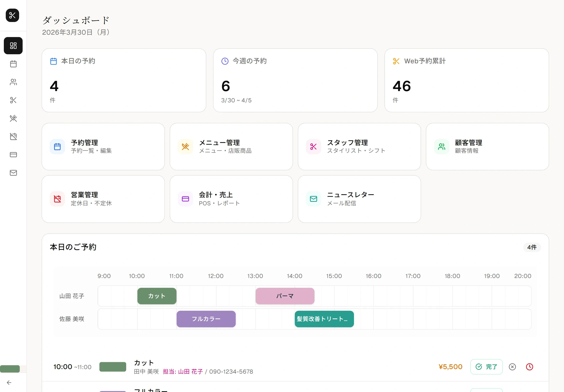The image size is (564, 392).
Task: Click the フルカラー block on 佐藤 美咲's row
Action: (206, 319)
